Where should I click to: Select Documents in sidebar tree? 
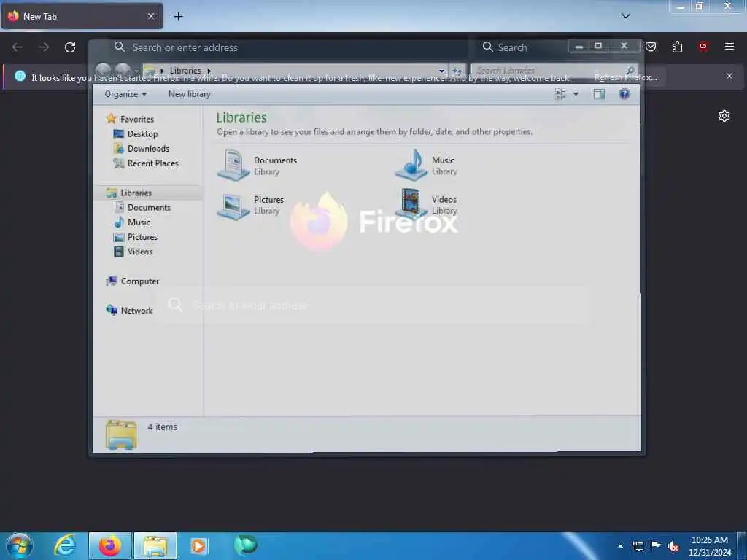click(149, 208)
